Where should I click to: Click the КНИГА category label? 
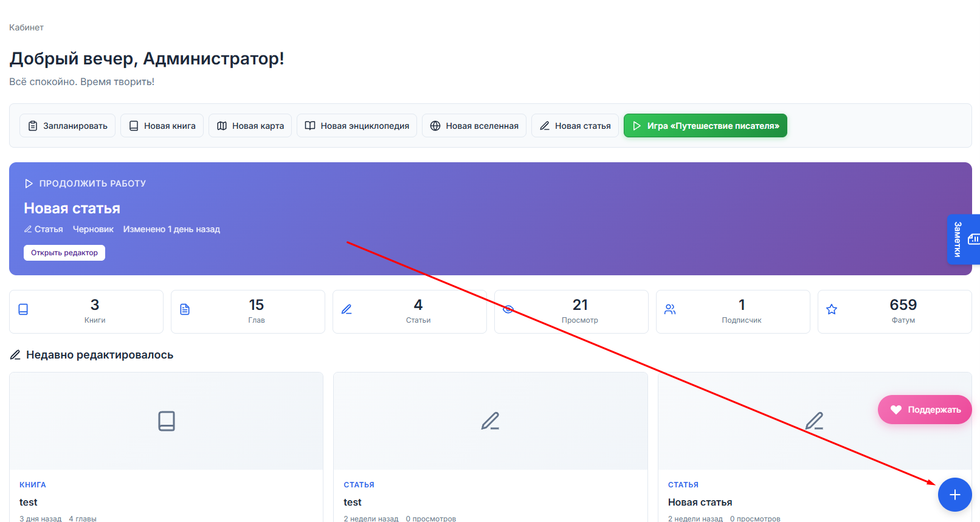33,485
